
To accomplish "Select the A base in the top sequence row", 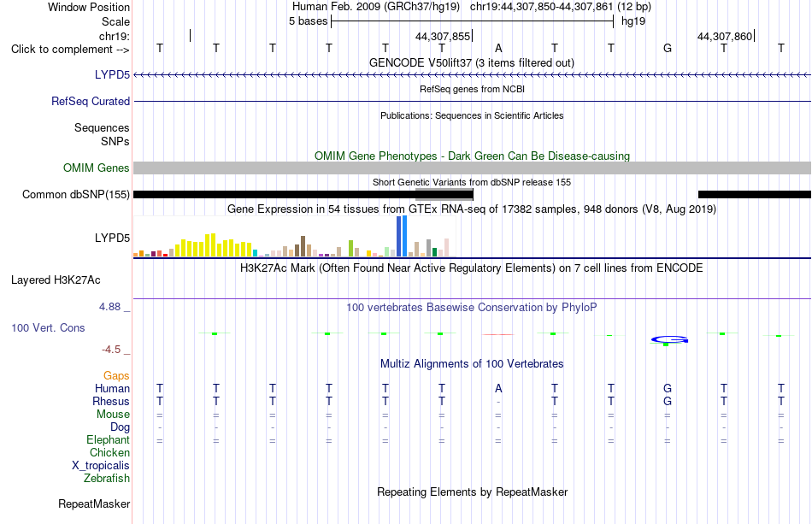I will pyautogui.click(x=498, y=48).
